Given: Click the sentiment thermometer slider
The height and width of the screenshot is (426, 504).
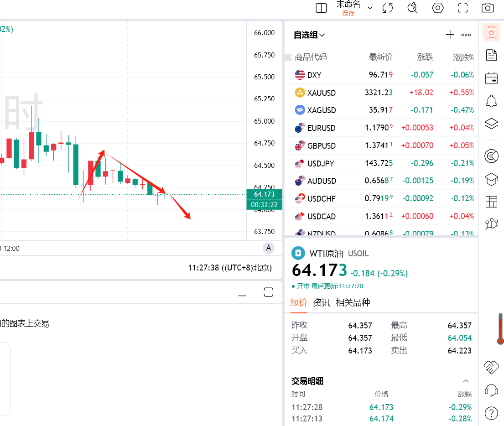Looking at the screenshot, I should [x=499, y=328].
